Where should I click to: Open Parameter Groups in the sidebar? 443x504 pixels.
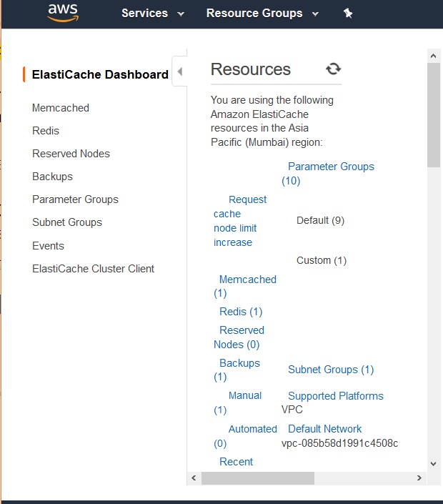pyautogui.click(x=75, y=199)
